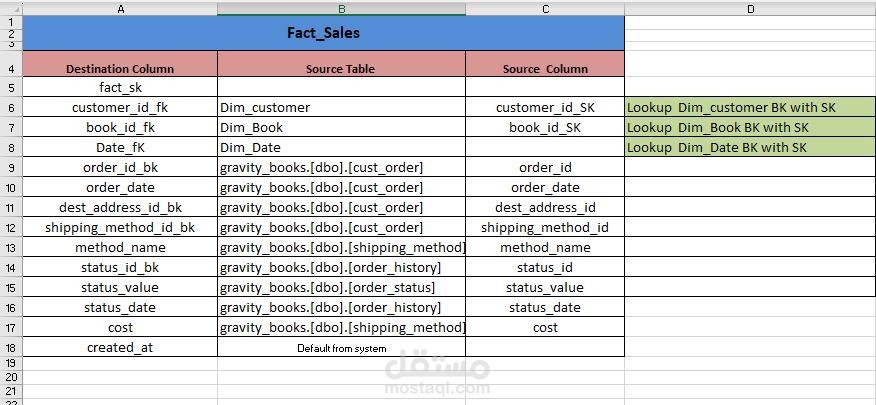Click the gravity_books.[dbo].[order_status] cell

click(x=341, y=287)
